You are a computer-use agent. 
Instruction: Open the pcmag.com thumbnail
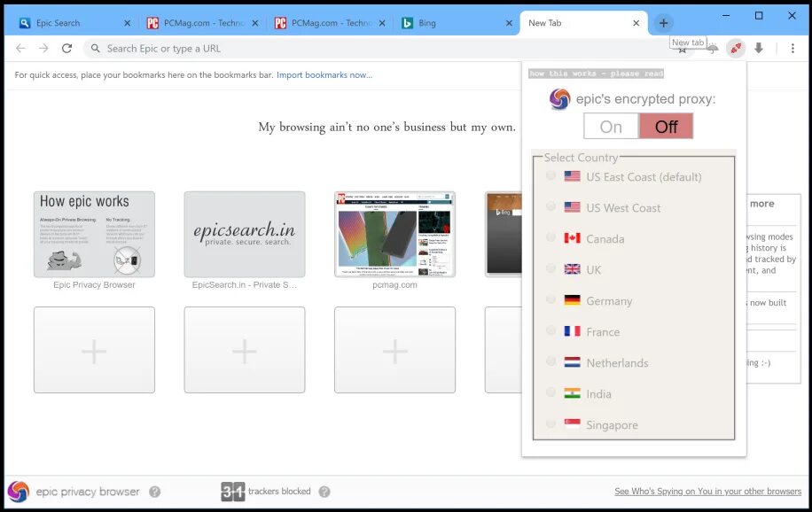pyautogui.click(x=394, y=235)
